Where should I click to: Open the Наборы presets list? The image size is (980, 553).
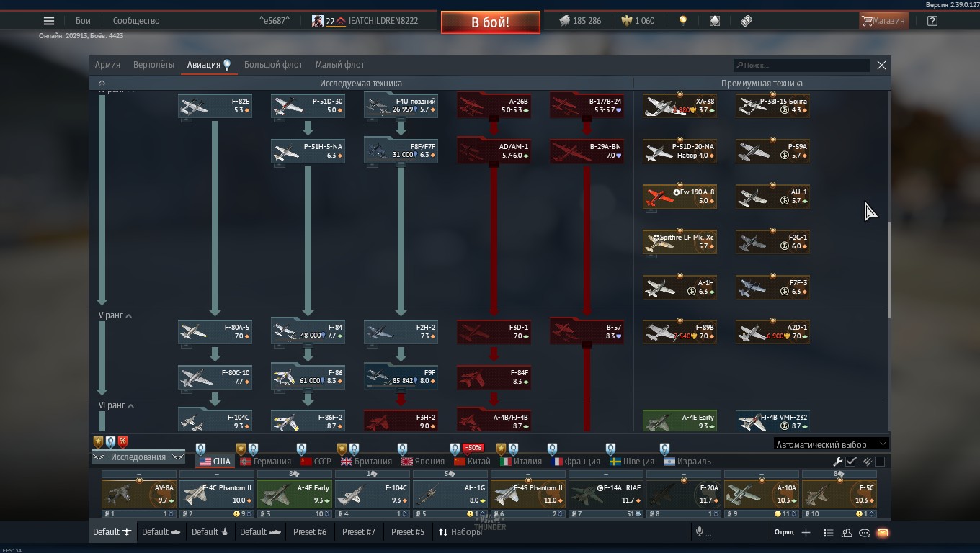click(460, 532)
